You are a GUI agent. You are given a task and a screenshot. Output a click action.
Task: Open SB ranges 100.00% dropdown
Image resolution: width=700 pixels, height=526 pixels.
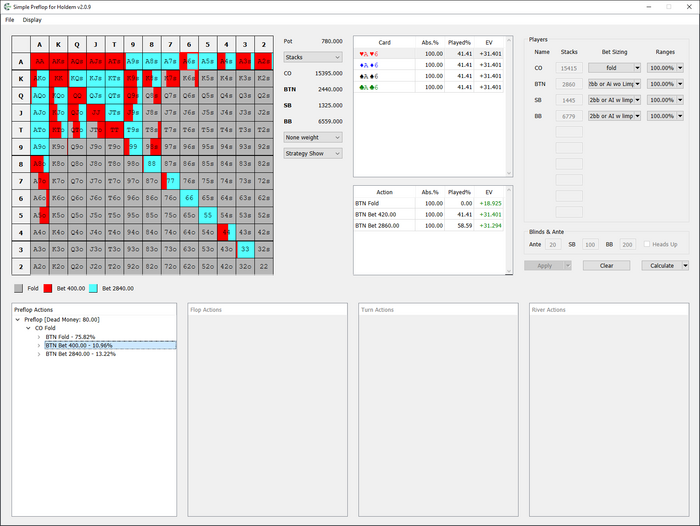pos(665,100)
